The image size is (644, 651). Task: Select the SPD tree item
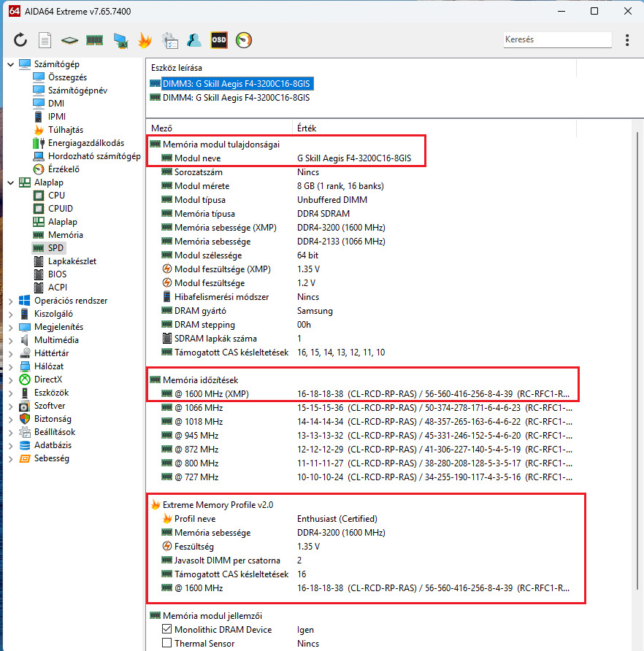(x=55, y=248)
